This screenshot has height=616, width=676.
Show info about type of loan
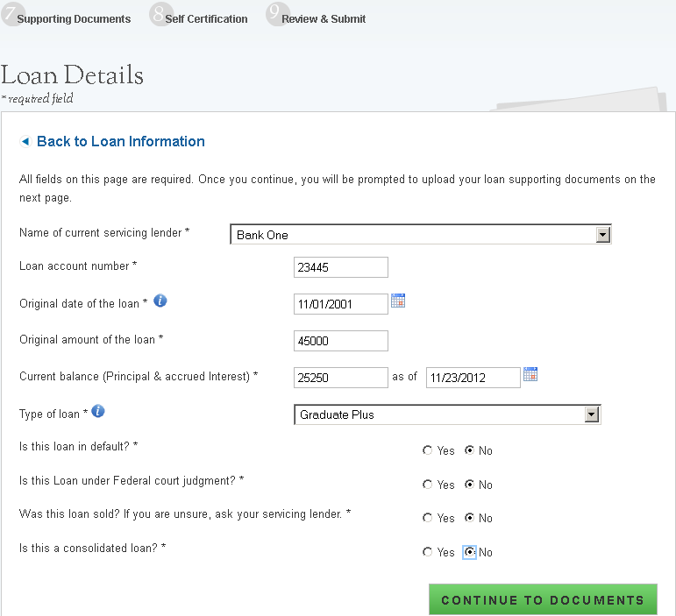(x=98, y=411)
